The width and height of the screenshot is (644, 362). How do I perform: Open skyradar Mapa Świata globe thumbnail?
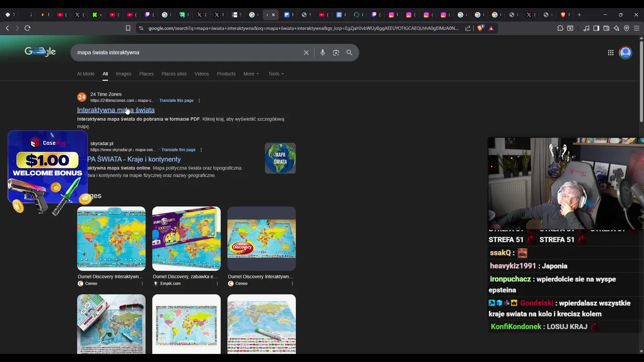(x=280, y=158)
